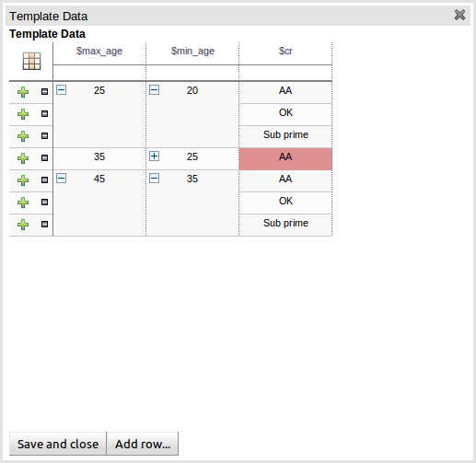
Task: Click the Add row... button
Action: [x=143, y=444]
